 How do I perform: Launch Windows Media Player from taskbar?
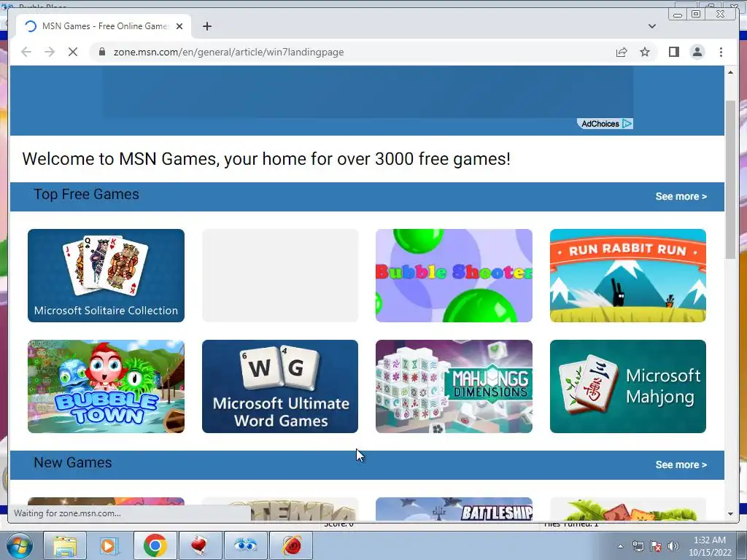pyautogui.click(x=108, y=545)
